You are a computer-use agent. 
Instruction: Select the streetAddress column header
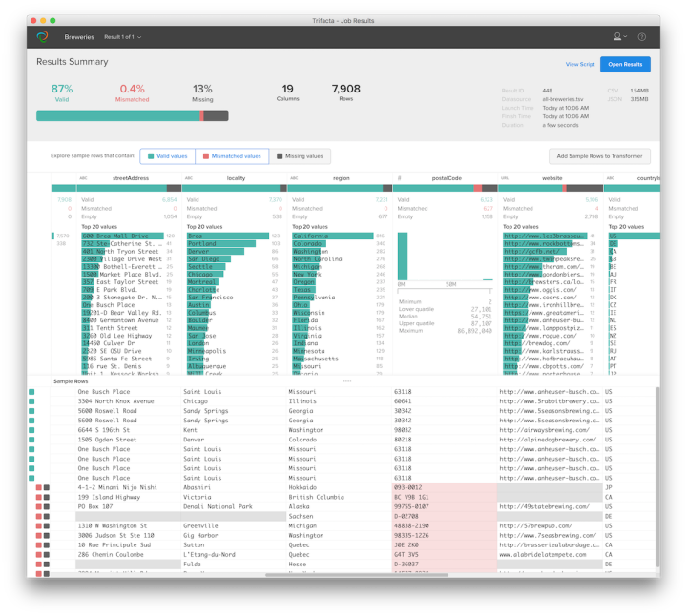point(131,178)
